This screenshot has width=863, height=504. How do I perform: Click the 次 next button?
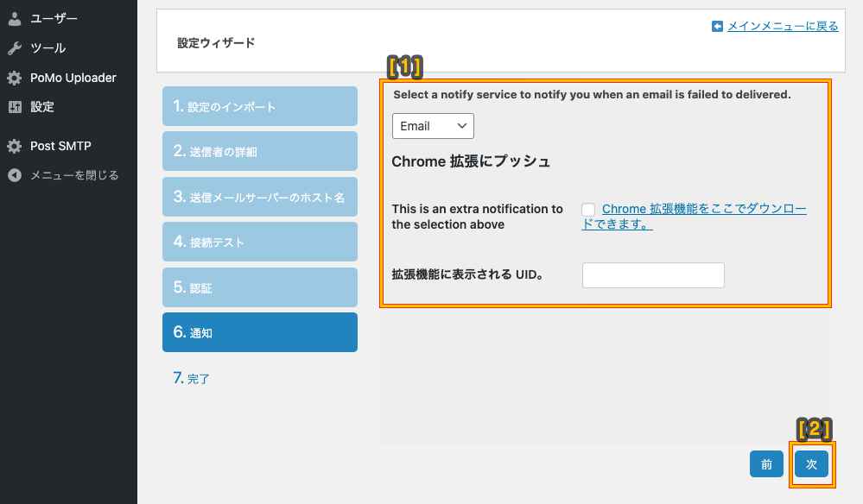811,464
